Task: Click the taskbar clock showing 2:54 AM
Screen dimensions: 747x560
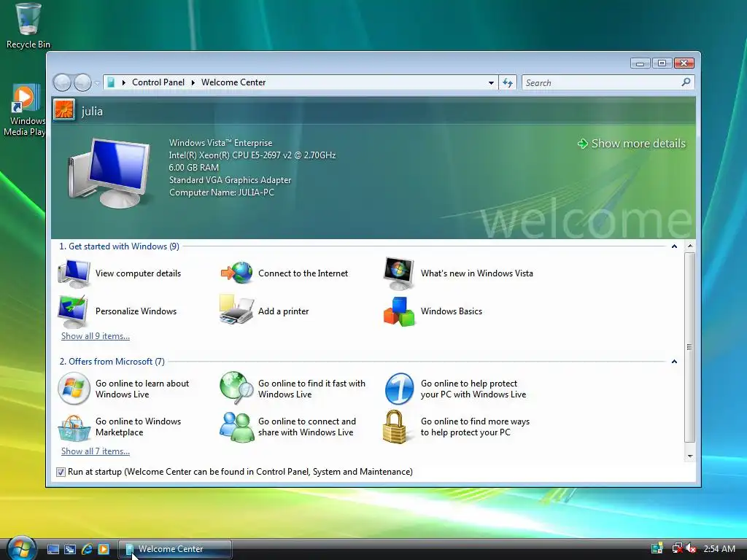Action: click(719, 548)
